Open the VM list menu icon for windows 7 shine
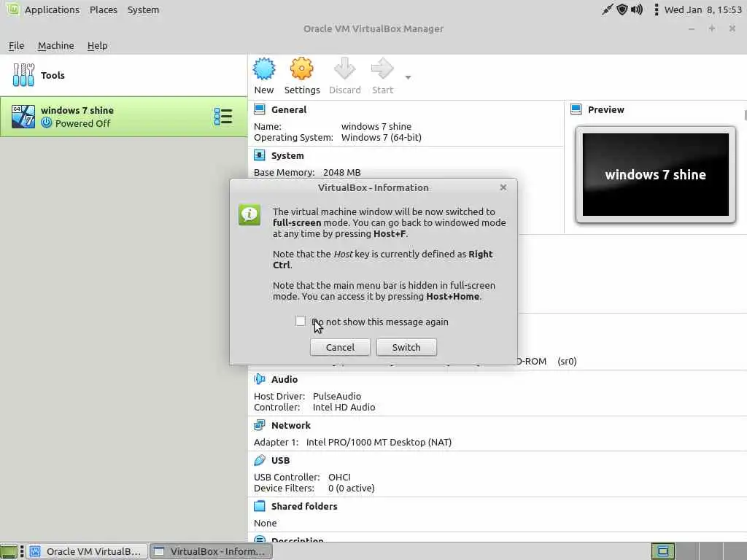The height and width of the screenshot is (560, 747). coord(223,117)
